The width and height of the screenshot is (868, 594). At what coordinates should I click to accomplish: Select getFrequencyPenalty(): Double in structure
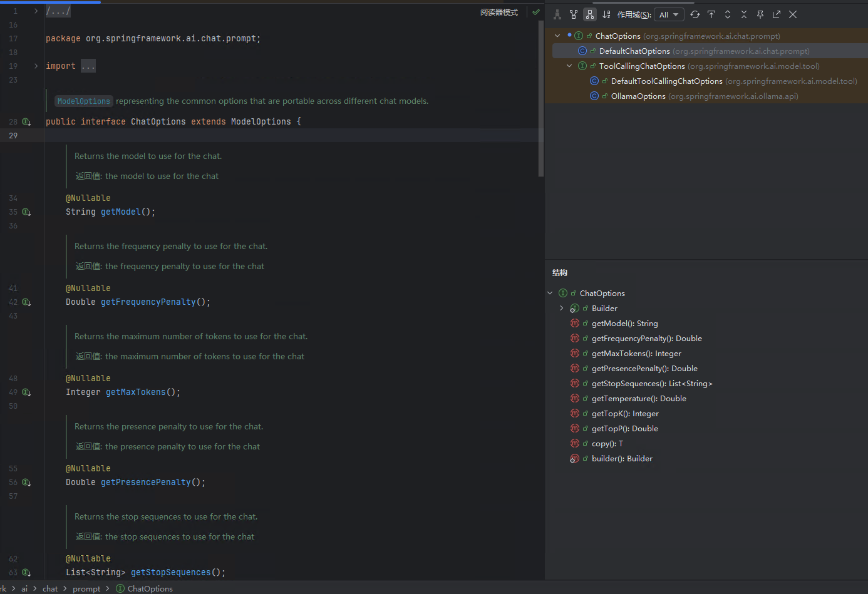[x=646, y=338]
